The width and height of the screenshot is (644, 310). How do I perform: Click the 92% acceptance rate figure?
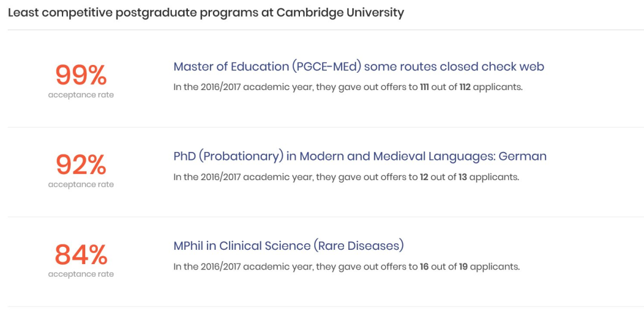point(81,165)
